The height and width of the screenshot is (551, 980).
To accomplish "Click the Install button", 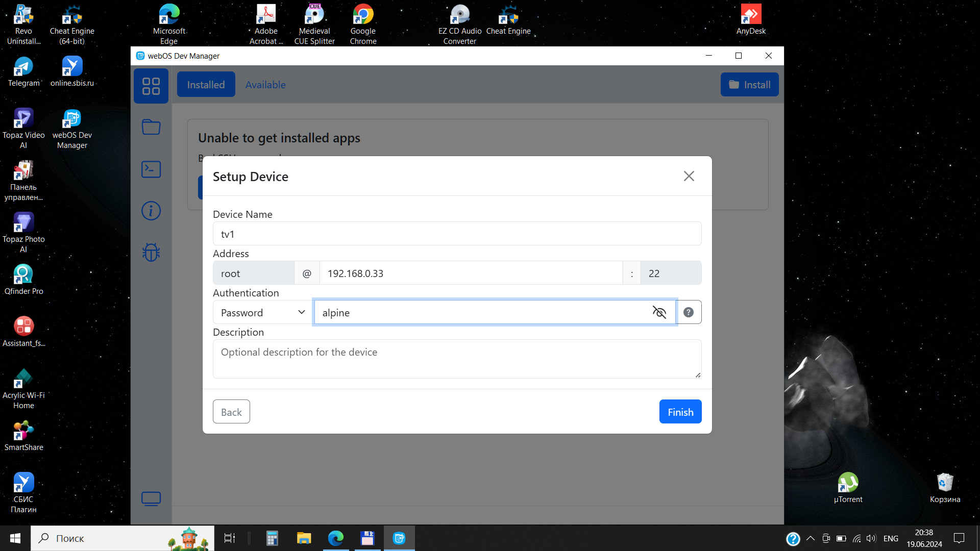I will coord(749,85).
